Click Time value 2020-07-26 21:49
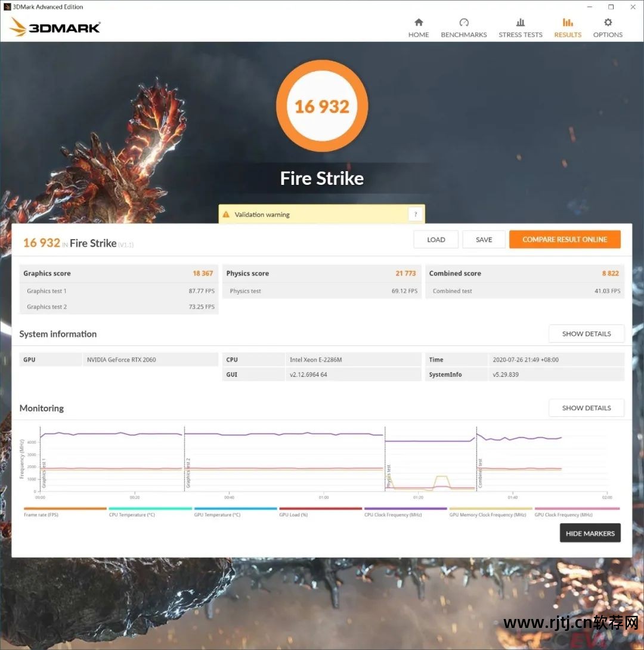 525,360
